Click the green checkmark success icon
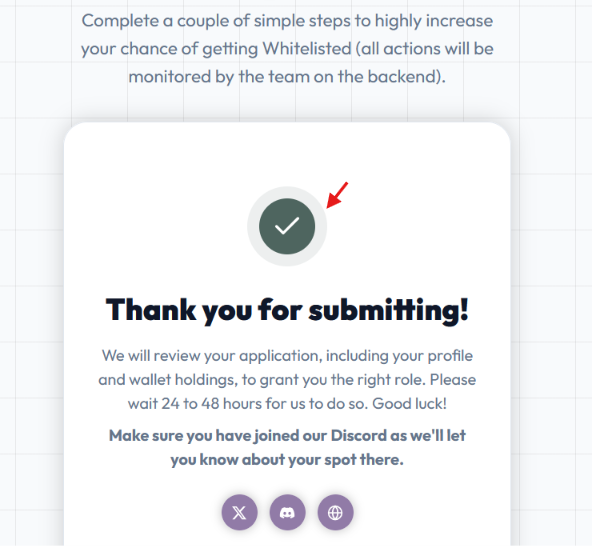 click(x=287, y=226)
